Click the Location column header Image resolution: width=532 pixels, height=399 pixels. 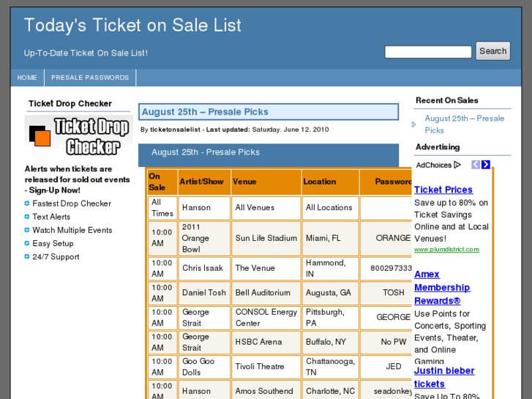[331, 182]
